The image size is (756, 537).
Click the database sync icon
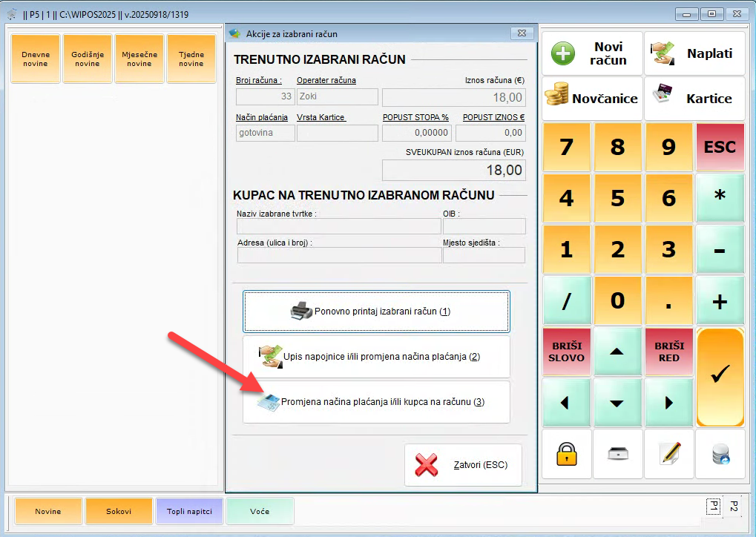pyautogui.click(x=720, y=454)
